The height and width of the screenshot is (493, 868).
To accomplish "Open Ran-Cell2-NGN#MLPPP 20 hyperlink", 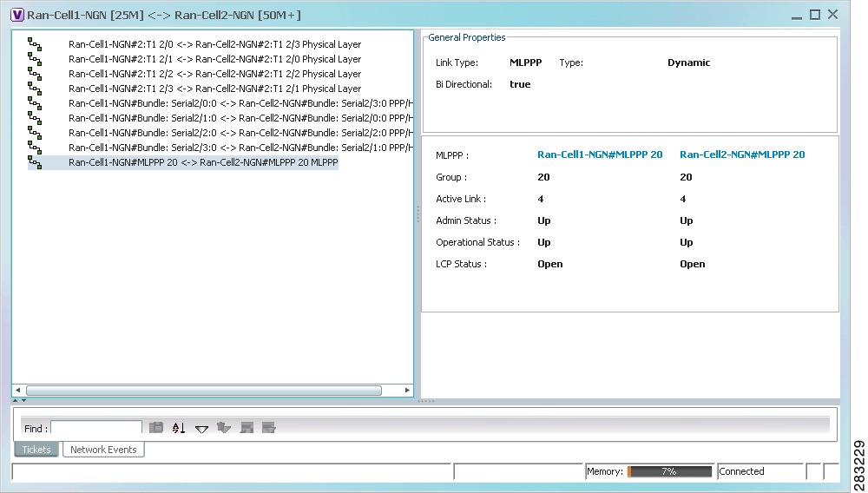I will tap(742, 154).
